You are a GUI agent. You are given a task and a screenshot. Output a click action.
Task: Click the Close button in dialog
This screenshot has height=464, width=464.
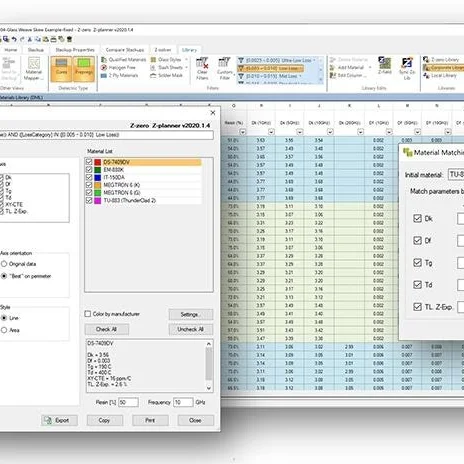pyautogui.click(x=195, y=420)
